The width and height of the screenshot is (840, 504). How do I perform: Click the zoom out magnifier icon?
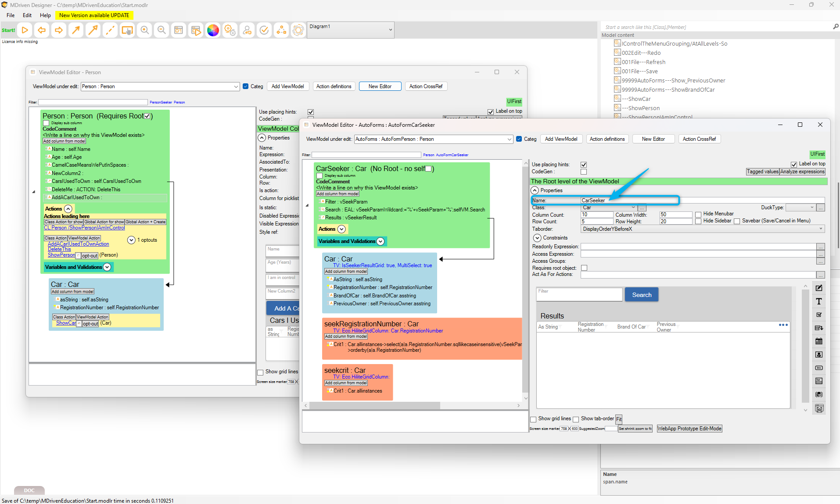(x=162, y=30)
